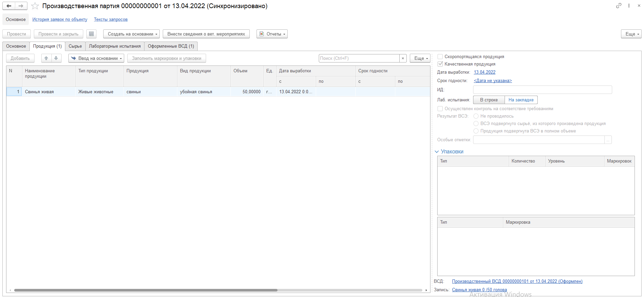This screenshot has width=644, height=297.
Task: Open Создать на основании dropdown
Action: pyautogui.click(x=131, y=34)
